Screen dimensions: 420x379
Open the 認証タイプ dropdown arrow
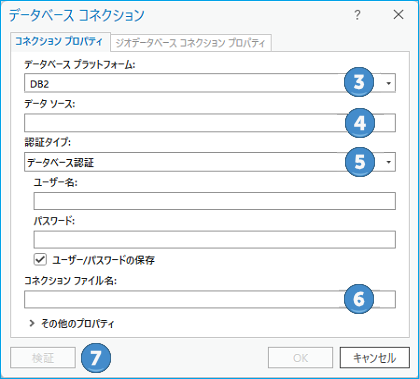[388, 162]
